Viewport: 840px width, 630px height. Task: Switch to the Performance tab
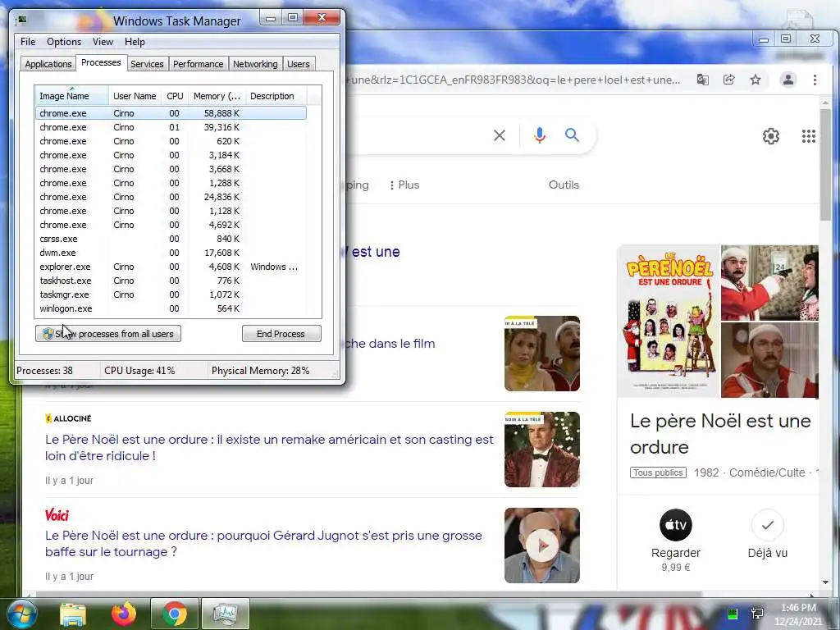(199, 64)
